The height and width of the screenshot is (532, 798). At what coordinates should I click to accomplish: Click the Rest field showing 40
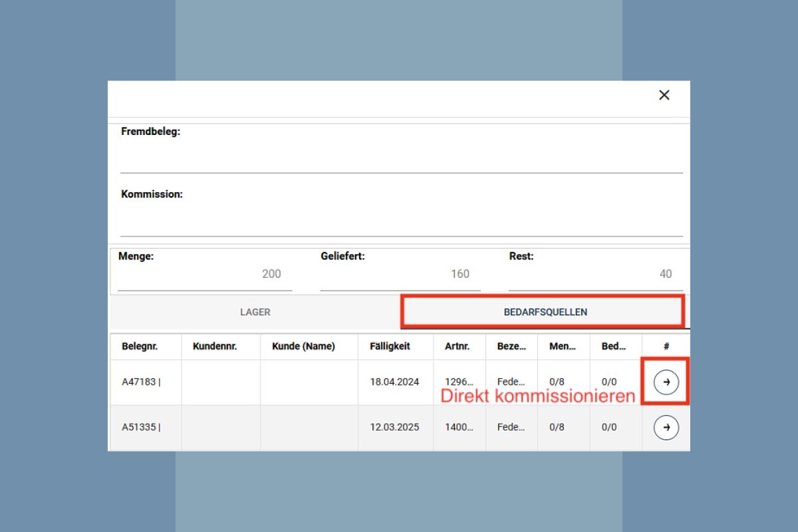click(591, 274)
